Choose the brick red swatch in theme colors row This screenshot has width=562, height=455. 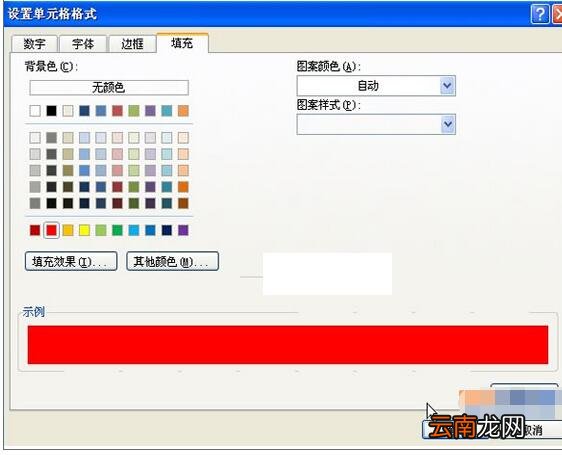click(x=117, y=111)
